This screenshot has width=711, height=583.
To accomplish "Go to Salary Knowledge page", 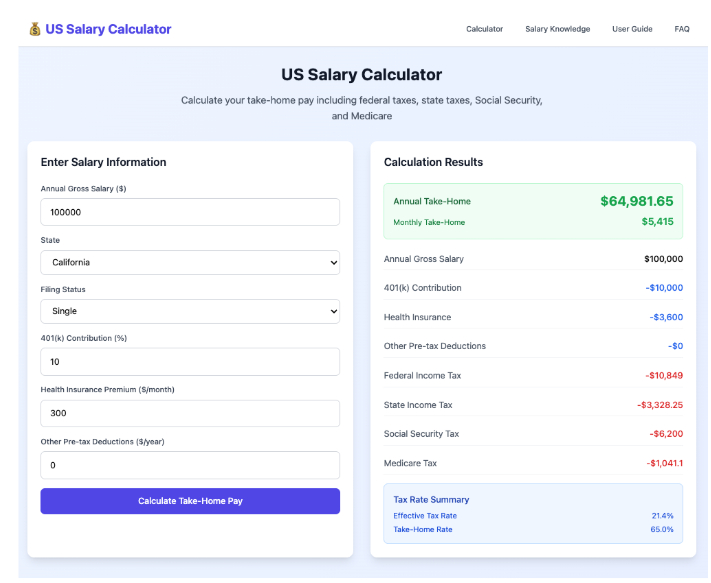I will pos(557,29).
